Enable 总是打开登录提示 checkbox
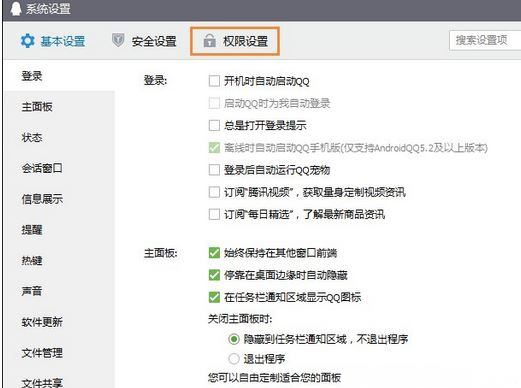This screenshot has height=388, width=521. (214, 125)
